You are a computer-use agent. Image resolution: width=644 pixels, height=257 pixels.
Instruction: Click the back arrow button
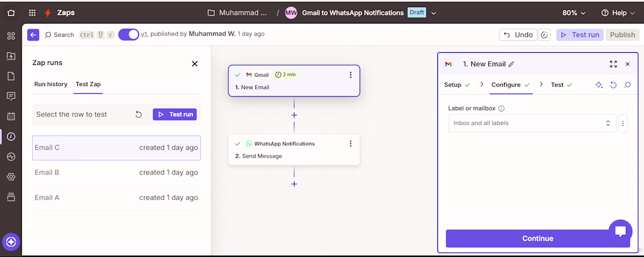coord(33,35)
